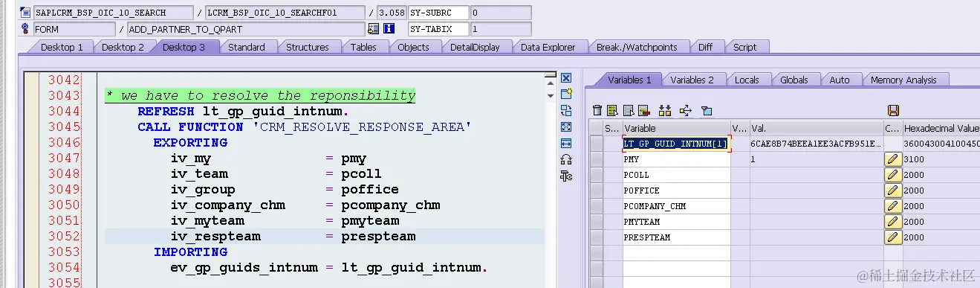Open the Tables tab
The image size is (980, 288).
[x=363, y=47]
